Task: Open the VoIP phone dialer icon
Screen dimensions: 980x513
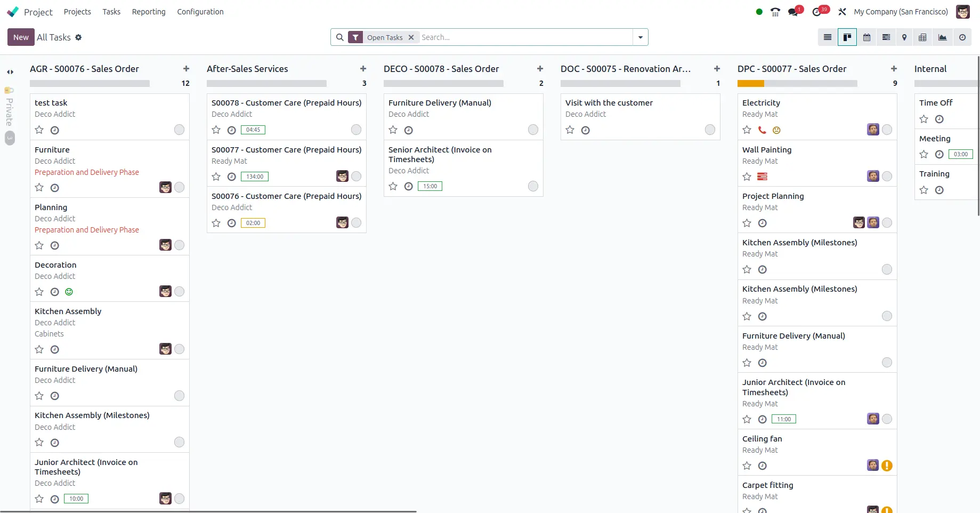Action: pyautogui.click(x=775, y=12)
